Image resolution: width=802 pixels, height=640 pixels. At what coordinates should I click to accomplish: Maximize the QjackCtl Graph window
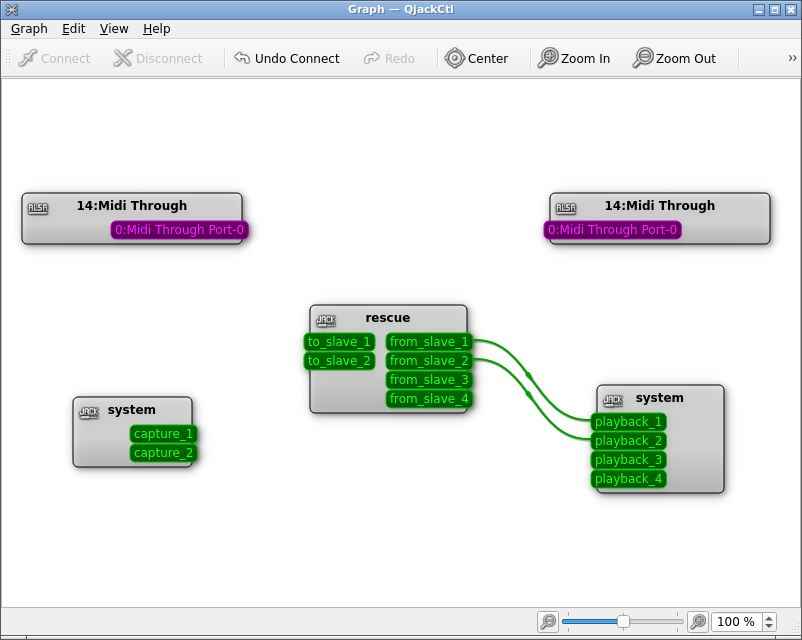pos(775,10)
